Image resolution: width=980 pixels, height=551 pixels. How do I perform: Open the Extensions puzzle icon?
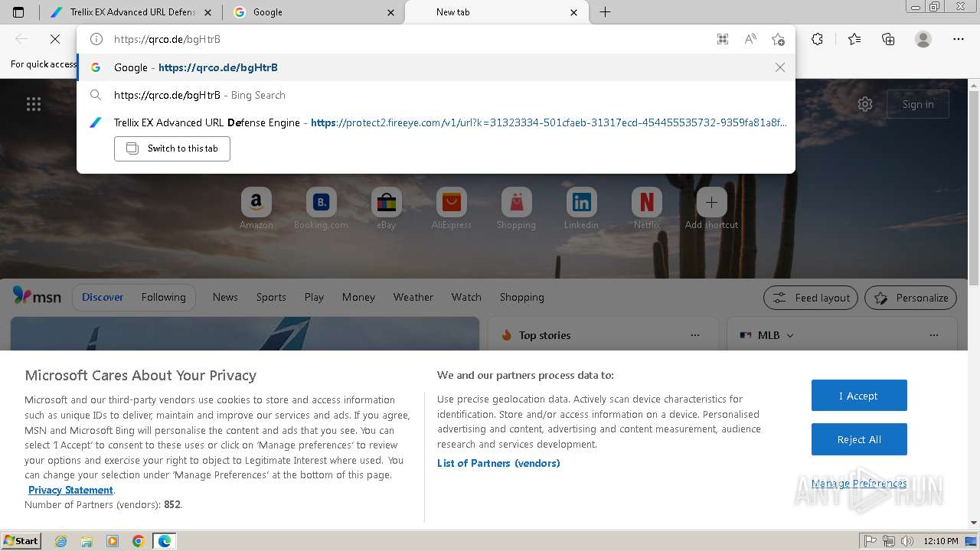pyautogui.click(x=818, y=39)
